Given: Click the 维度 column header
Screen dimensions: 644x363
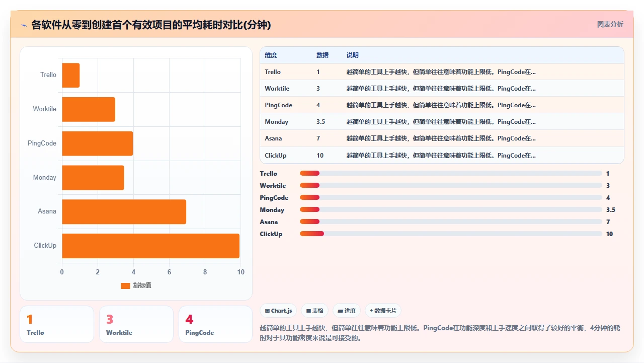Looking at the screenshot, I should pyautogui.click(x=271, y=55).
